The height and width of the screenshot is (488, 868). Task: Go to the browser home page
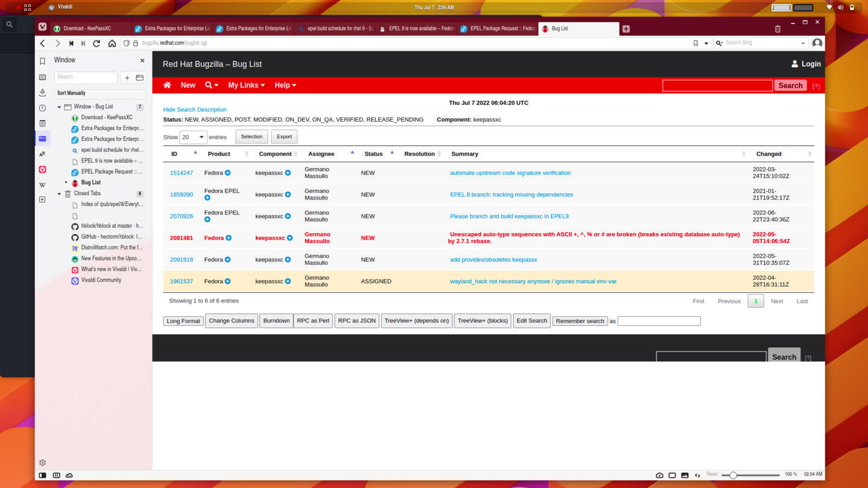[112, 43]
